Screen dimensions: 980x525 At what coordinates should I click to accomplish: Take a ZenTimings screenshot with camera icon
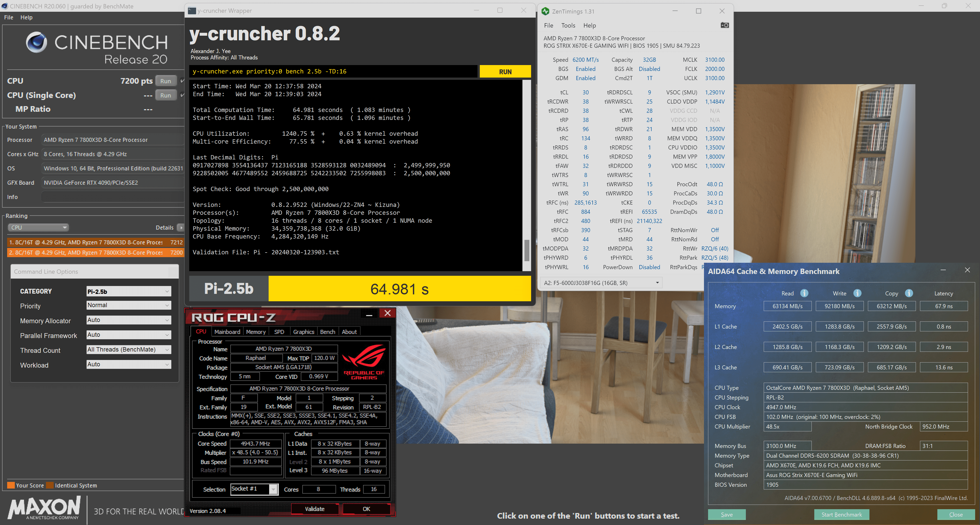coord(724,25)
